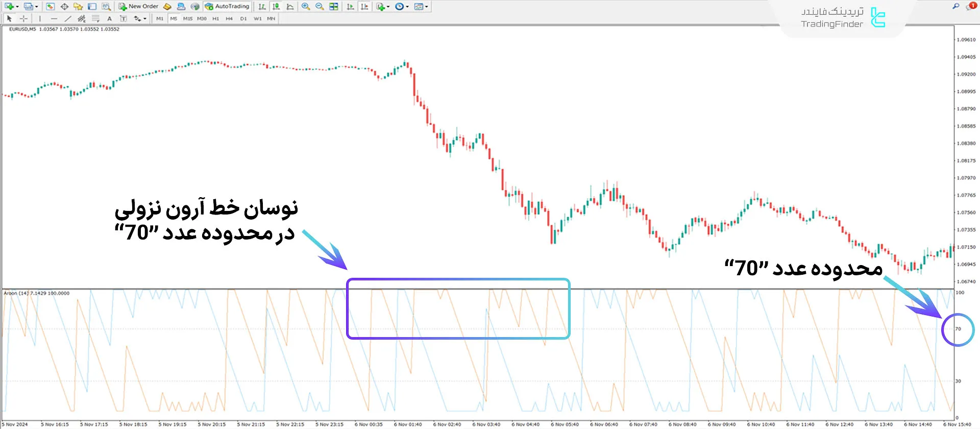The height and width of the screenshot is (429, 980).
Task: Expand the indicators list dropdown
Action: pyautogui.click(x=388, y=7)
